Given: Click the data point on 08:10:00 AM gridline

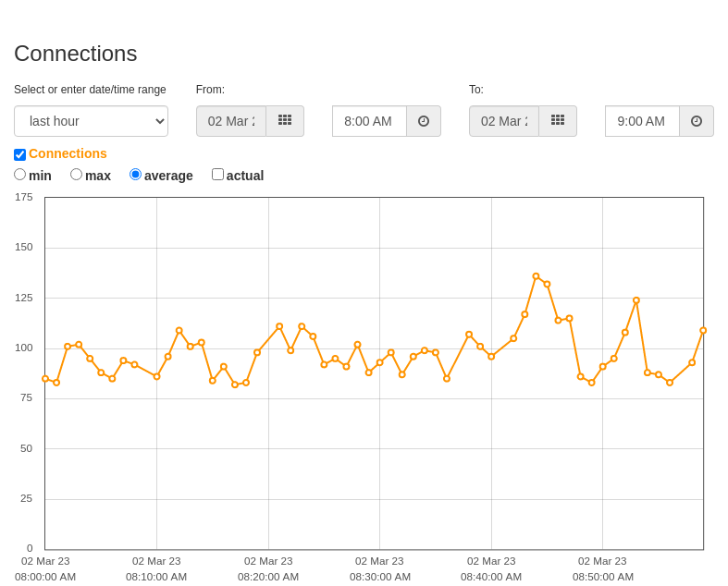Looking at the screenshot, I should click(157, 376).
